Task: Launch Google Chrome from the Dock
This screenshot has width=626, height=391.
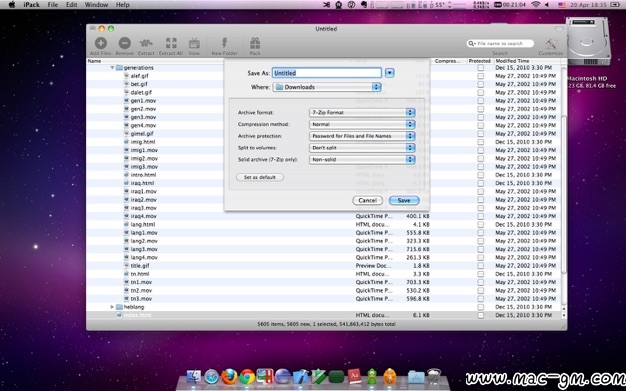Action: tap(247, 377)
